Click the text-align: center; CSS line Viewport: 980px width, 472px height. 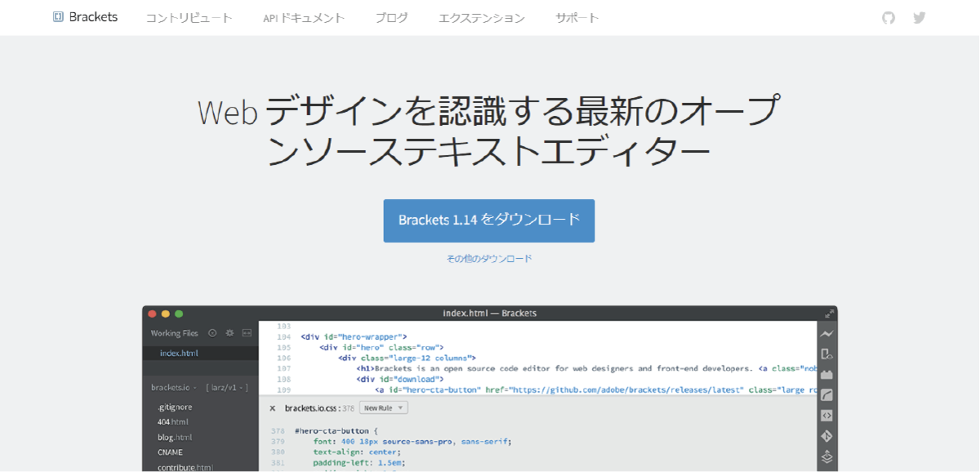click(357, 452)
